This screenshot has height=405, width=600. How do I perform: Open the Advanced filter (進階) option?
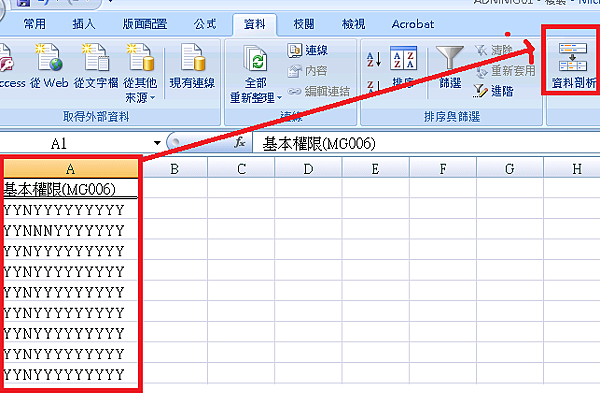[x=493, y=91]
